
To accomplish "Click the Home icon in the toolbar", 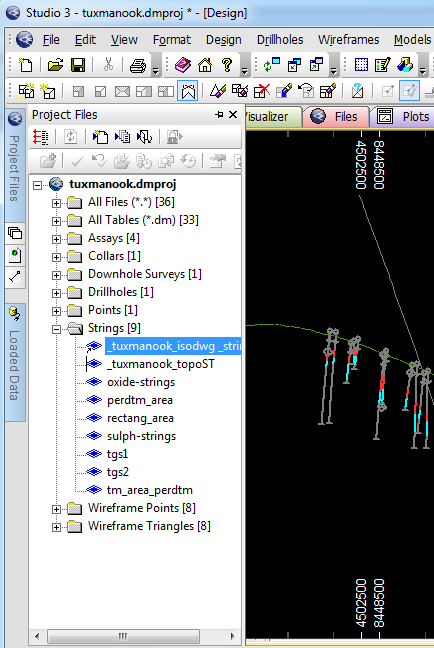I will [x=205, y=65].
